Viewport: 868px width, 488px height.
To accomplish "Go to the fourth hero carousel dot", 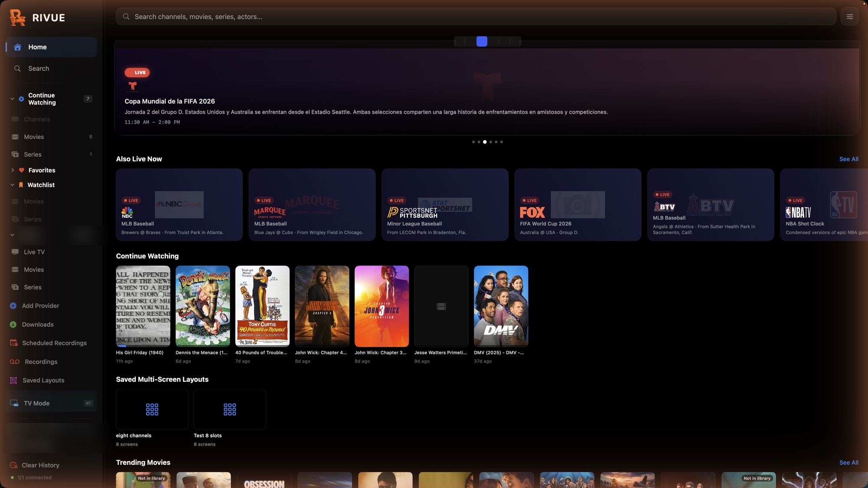I will coord(491,142).
